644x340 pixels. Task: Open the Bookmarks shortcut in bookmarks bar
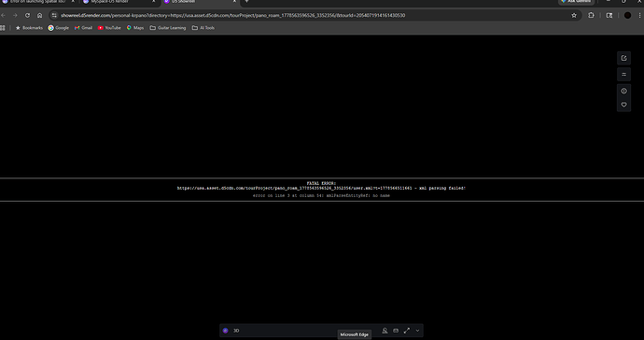(29, 28)
